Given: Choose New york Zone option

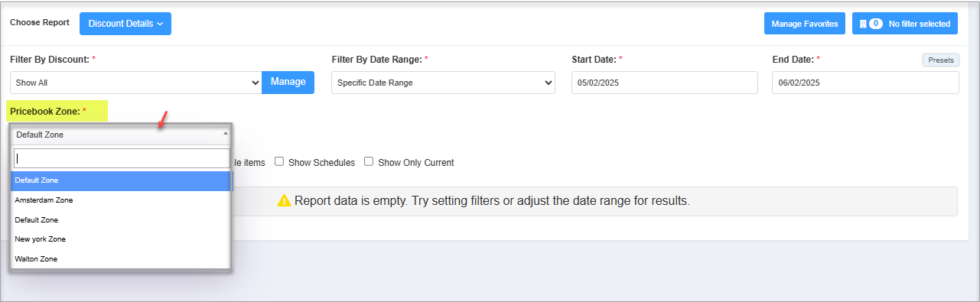Looking at the screenshot, I should (x=122, y=239).
